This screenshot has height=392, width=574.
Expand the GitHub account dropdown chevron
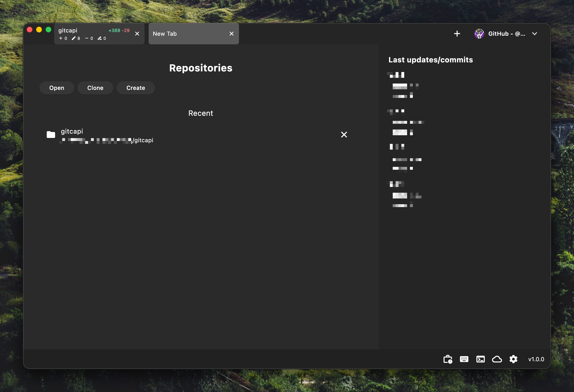pyautogui.click(x=535, y=34)
